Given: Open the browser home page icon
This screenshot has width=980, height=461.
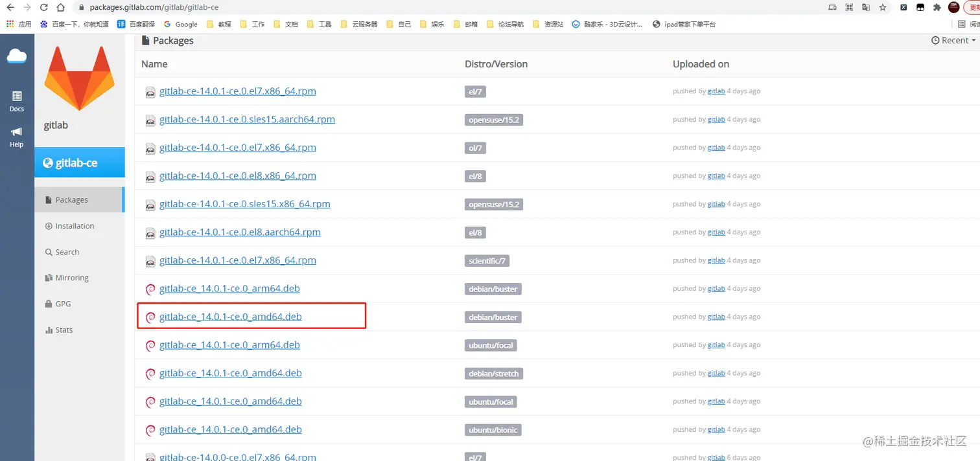Looking at the screenshot, I should (60, 8).
